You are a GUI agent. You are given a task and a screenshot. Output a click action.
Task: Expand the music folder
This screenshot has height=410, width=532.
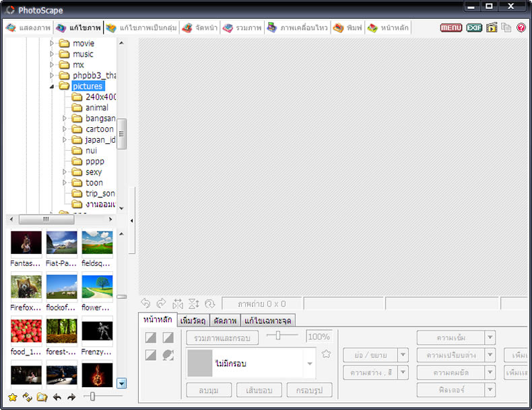52,54
